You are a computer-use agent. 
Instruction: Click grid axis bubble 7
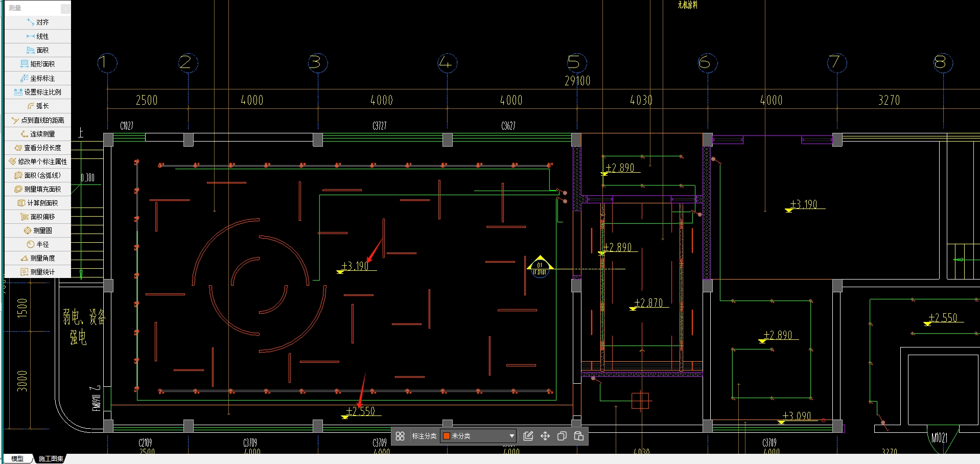click(837, 63)
